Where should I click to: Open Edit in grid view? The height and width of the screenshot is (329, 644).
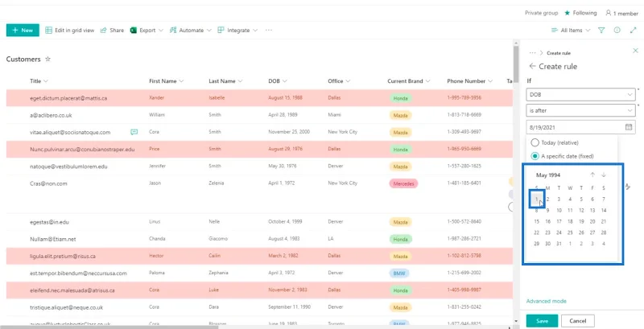coord(69,30)
